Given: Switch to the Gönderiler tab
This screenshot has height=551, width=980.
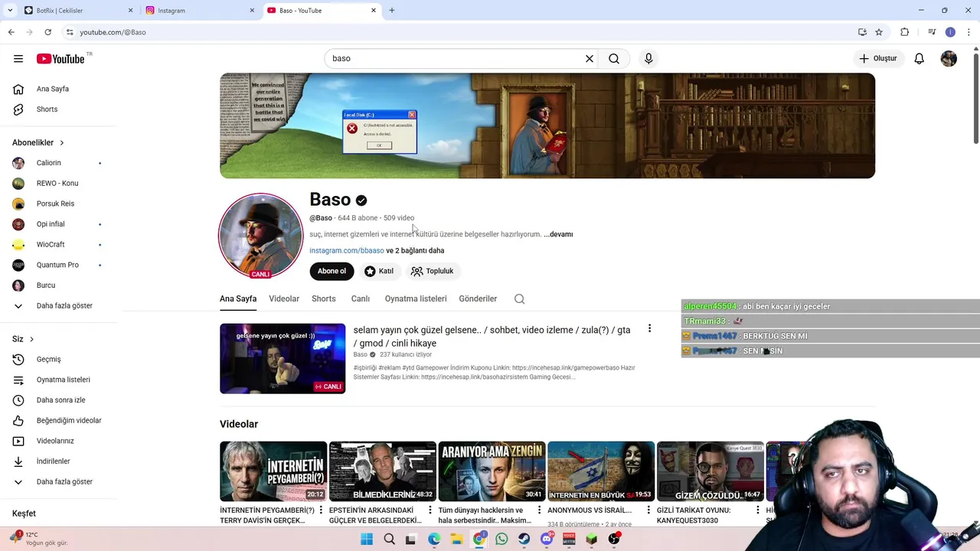Looking at the screenshot, I should [478, 298].
